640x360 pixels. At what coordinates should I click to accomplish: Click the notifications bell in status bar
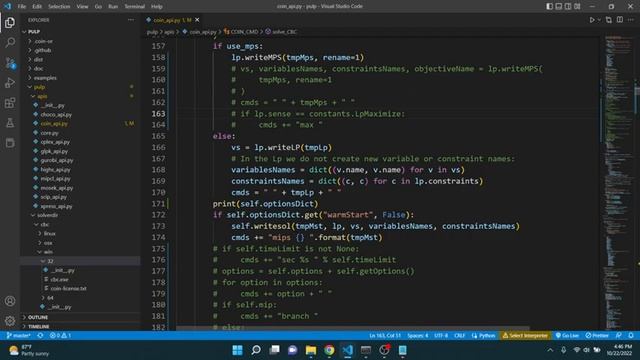click(x=631, y=336)
